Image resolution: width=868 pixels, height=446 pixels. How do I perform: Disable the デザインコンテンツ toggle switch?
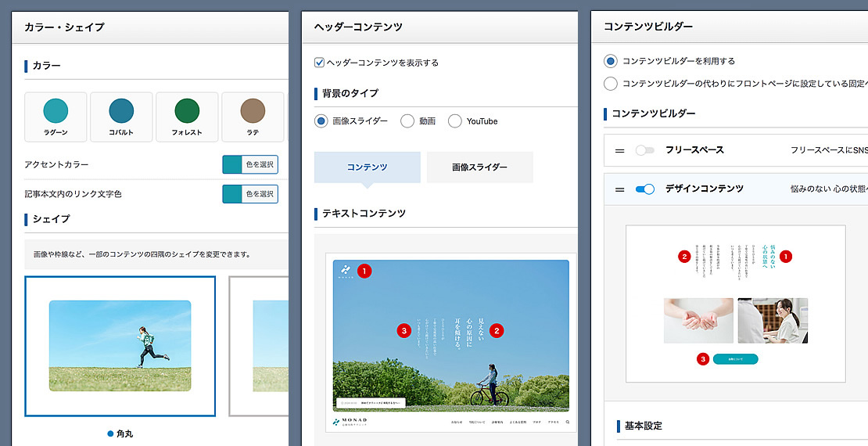click(x=644, y=189)
